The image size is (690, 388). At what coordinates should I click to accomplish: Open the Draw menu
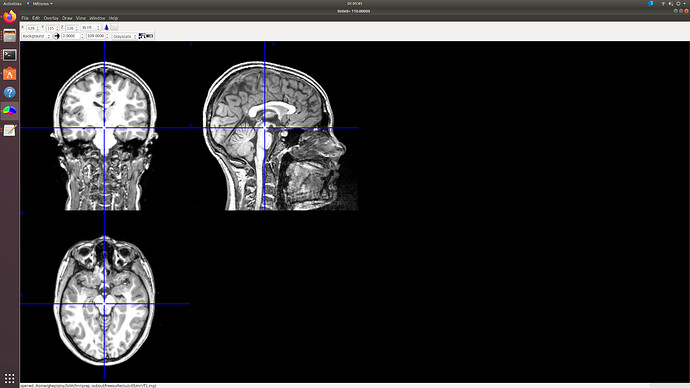67,18
